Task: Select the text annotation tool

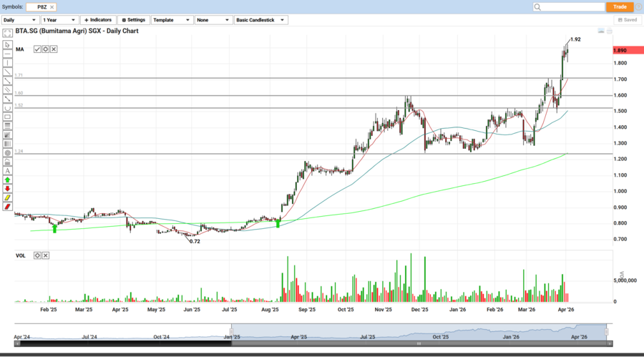Action: point(7,171)
